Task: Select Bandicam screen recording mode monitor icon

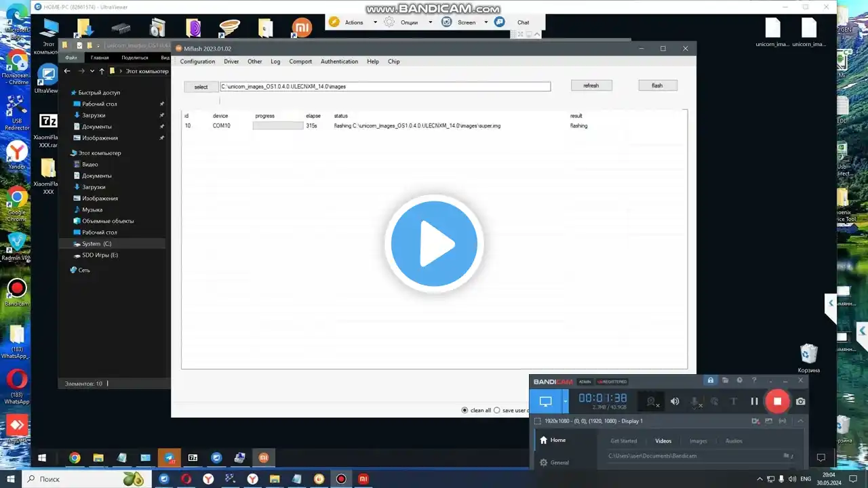Action: tap(545, 401)
